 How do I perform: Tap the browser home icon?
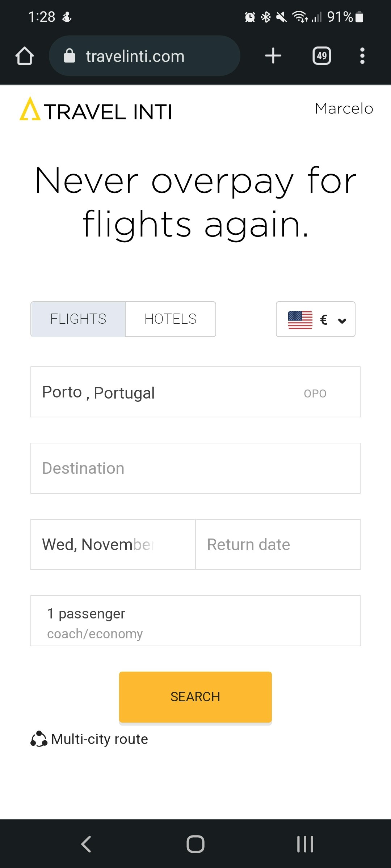tap(25, 56)
